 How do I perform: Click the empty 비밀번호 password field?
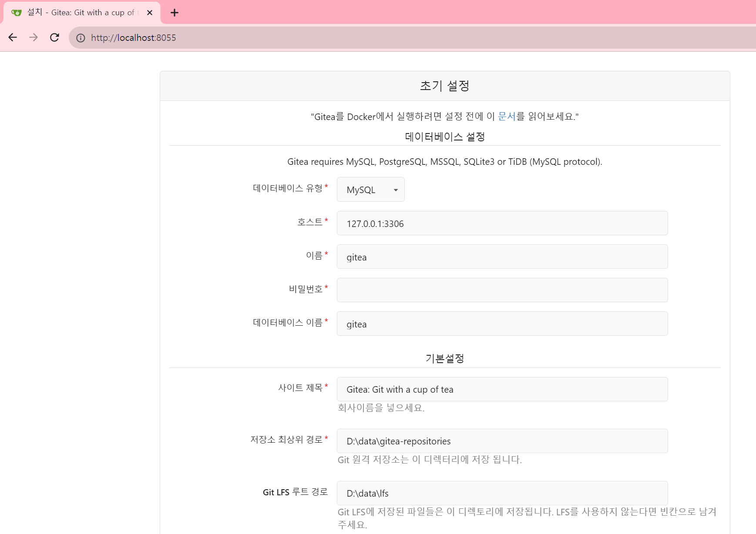[x=502, y=290]
